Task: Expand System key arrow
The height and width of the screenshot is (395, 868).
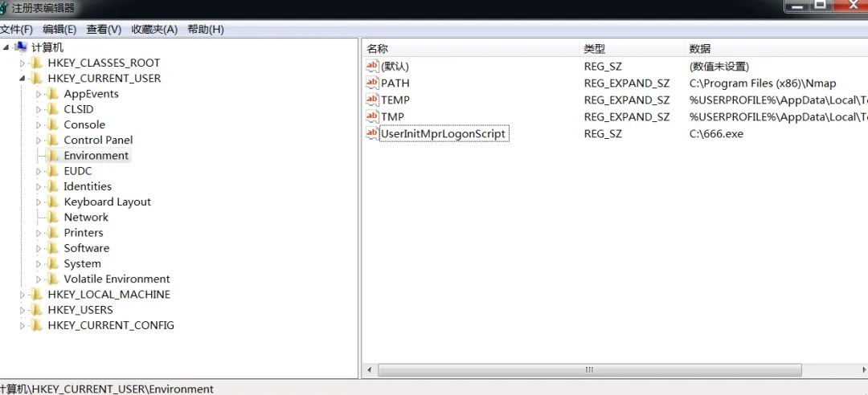Action: point(39,264)
